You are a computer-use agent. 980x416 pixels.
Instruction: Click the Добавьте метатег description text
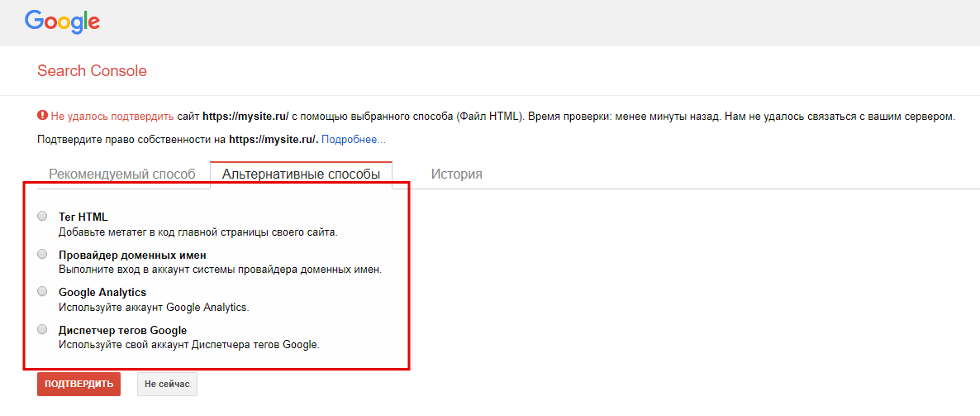click(197, 232)
